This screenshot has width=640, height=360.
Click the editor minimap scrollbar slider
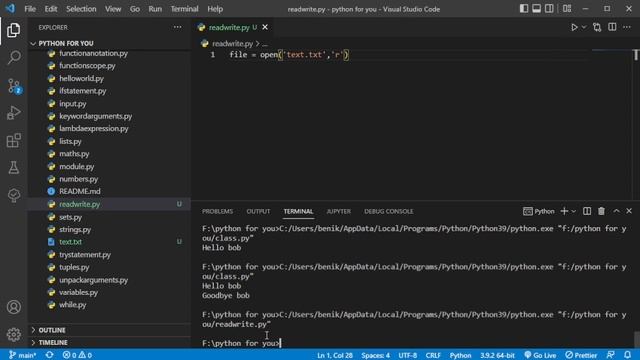[636, 55]
